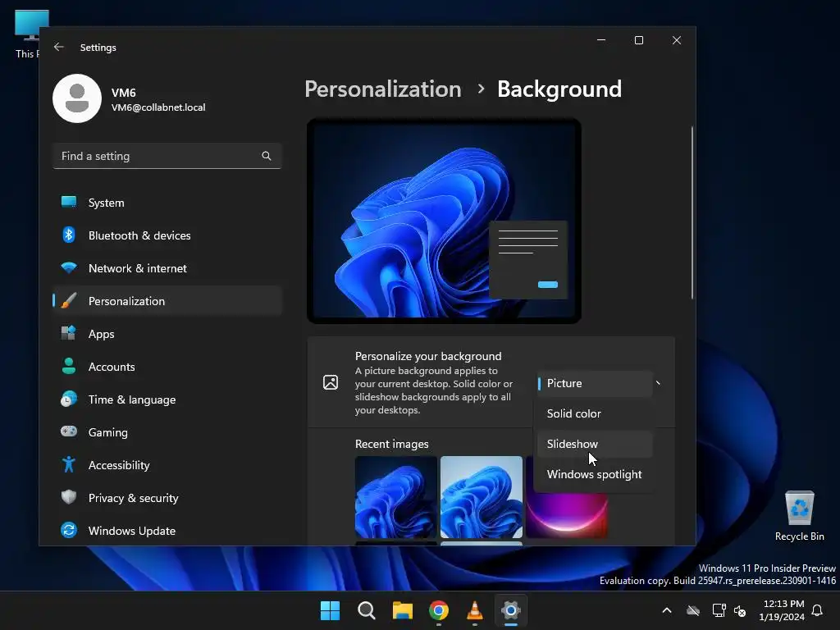
Task: Go to Network & internet
Action: [167, 268]
